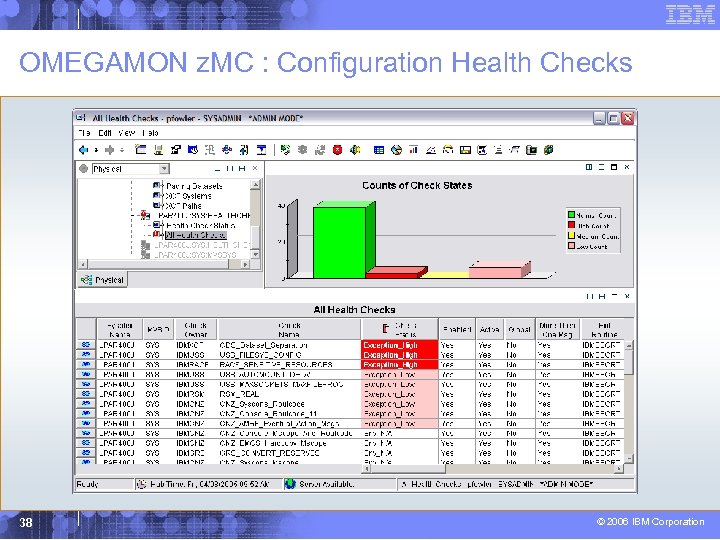
Task: Select the Pie chart view icon
Action: tap(396, 150)
